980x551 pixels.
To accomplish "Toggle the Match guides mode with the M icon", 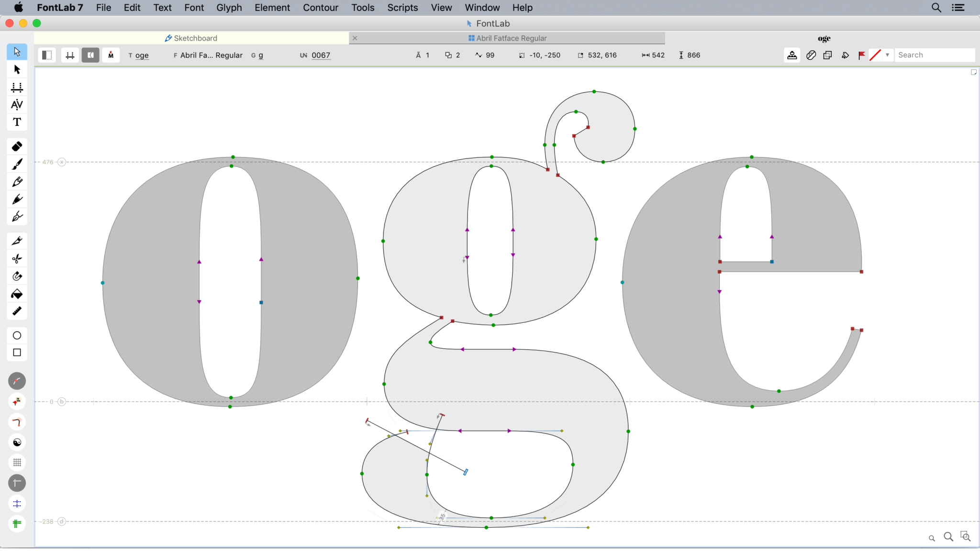I will pyautogui.click(x=111, y=55).
